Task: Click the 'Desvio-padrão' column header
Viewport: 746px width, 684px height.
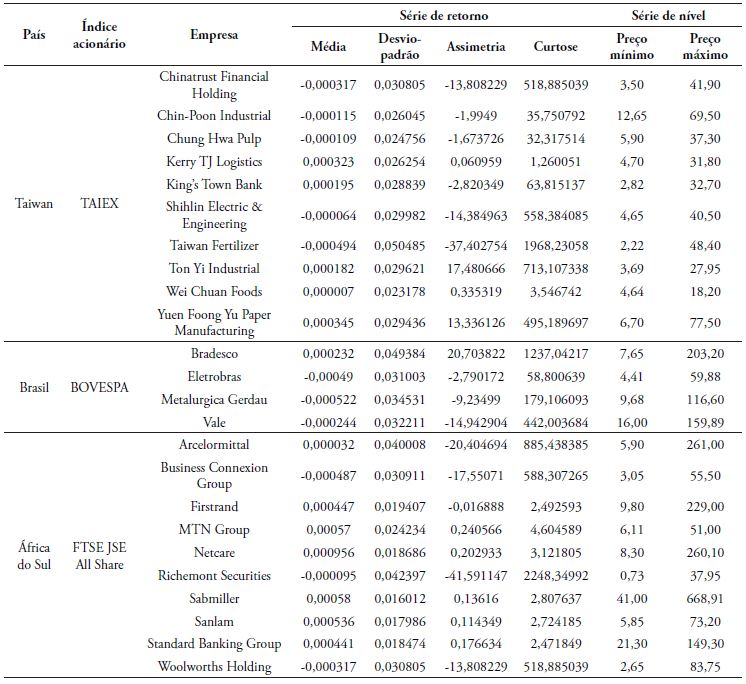Action: point(398,47)
